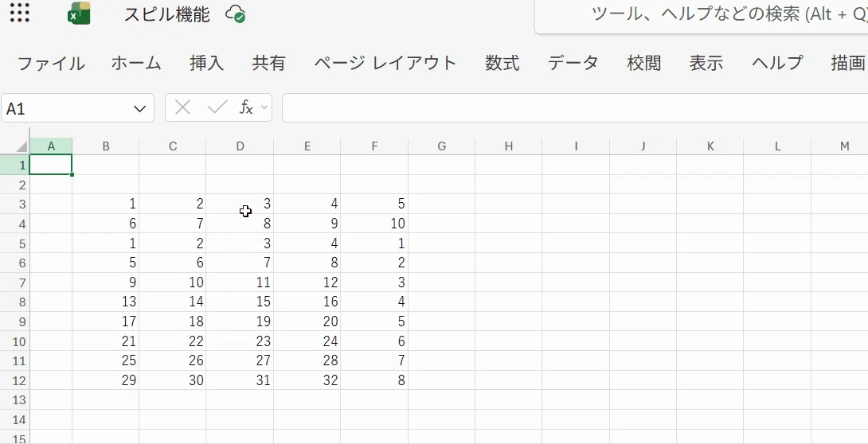Viewport: 868px width, 444px height.
Task: Switch to the 描画 tab
Action: pyautogui.click(x=848, y=63)
